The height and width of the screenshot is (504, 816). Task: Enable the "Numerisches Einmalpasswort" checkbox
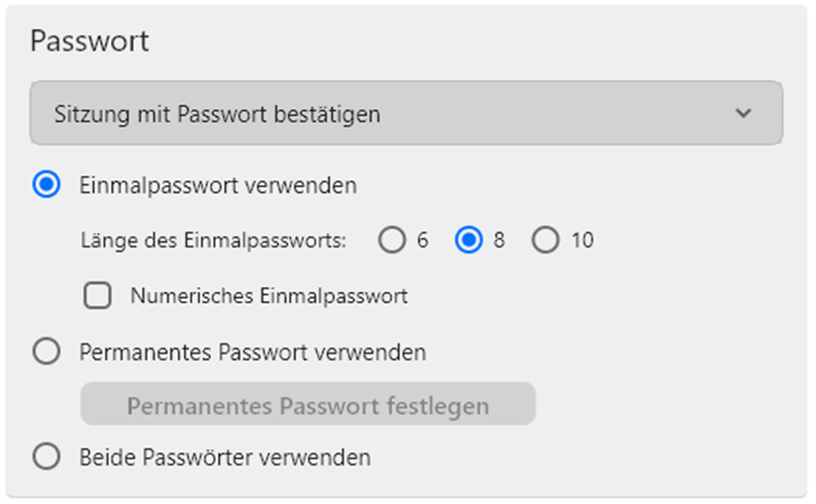pos(97,296)
